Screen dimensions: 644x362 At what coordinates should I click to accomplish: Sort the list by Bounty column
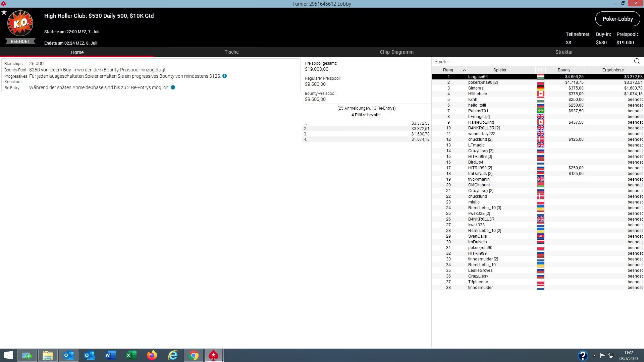564,70
